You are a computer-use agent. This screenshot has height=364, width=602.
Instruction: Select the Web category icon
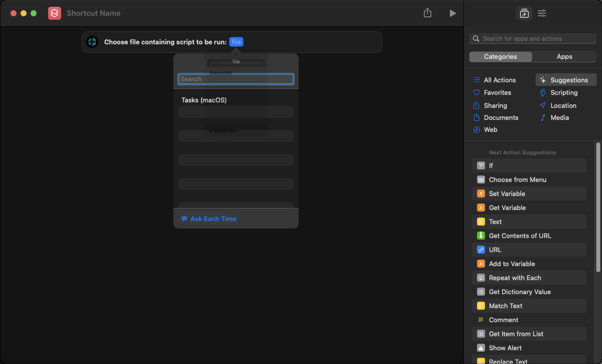pyautogui.click(x=477, y=129)
